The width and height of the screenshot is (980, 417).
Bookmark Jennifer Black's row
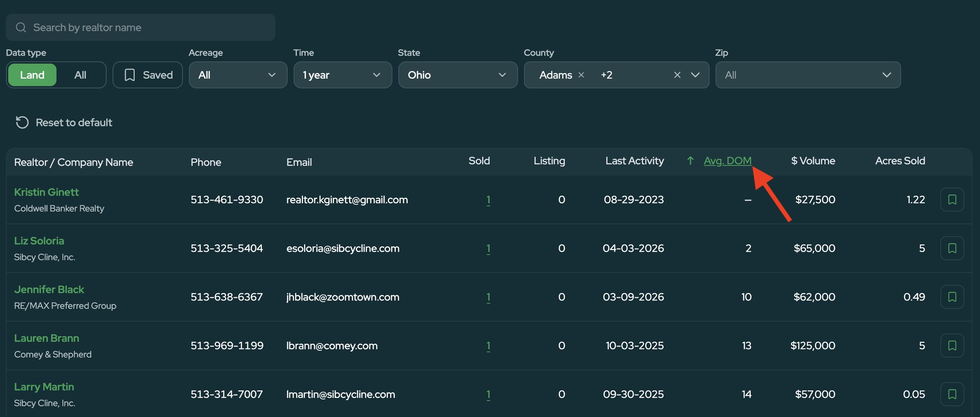tap(952, 297)
